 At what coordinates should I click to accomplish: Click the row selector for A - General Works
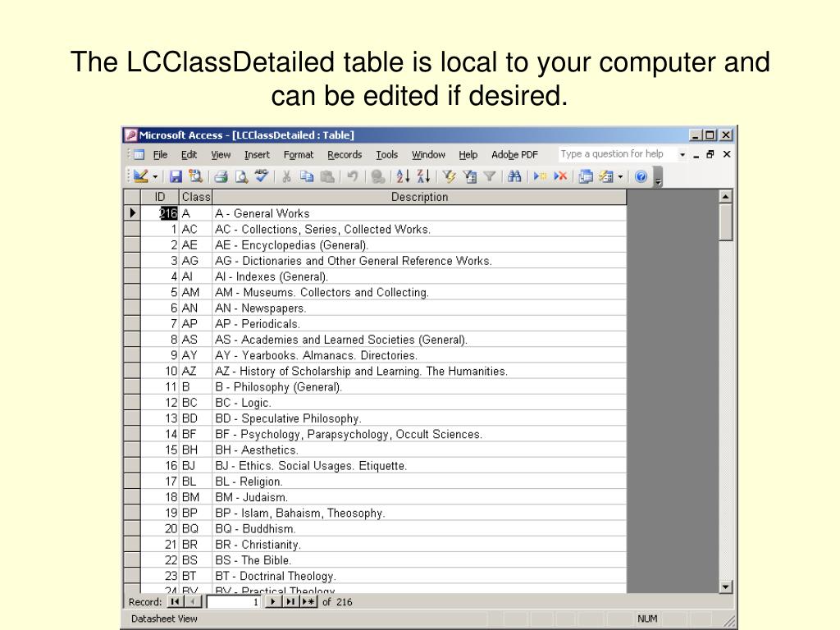click(x=132, y=212)
